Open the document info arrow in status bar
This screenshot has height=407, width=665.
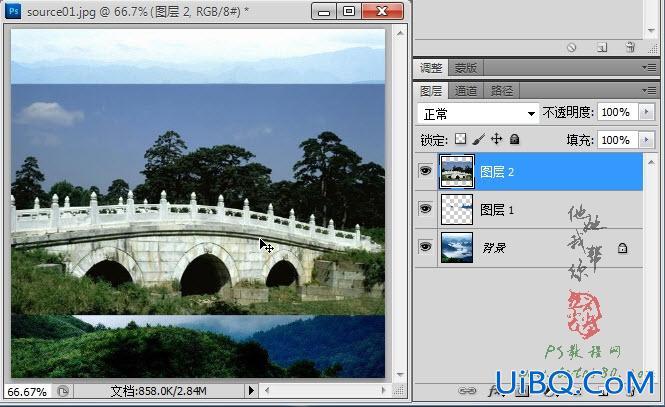[x=251, y=390]
